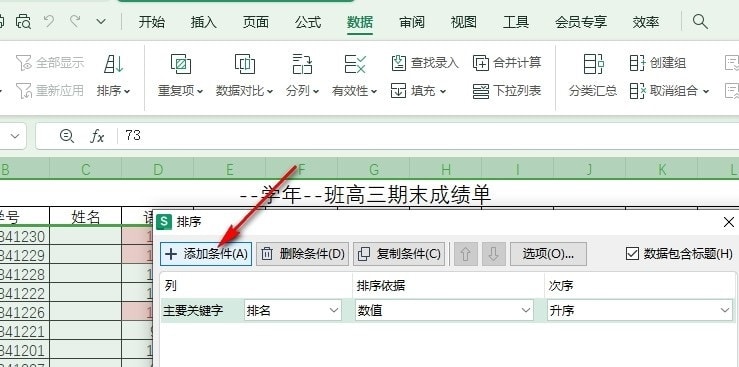The width and height of the screenshot is (739, 367).
Task: Select the 数据 ribbon tab
Action: tap(360, 22)
